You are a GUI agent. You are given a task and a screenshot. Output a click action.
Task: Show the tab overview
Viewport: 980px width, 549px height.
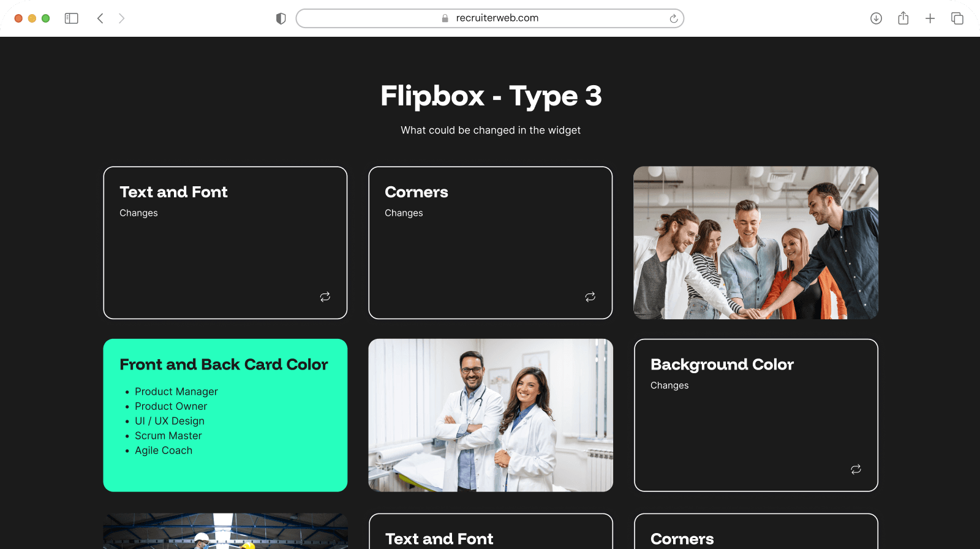coord(957,18)
